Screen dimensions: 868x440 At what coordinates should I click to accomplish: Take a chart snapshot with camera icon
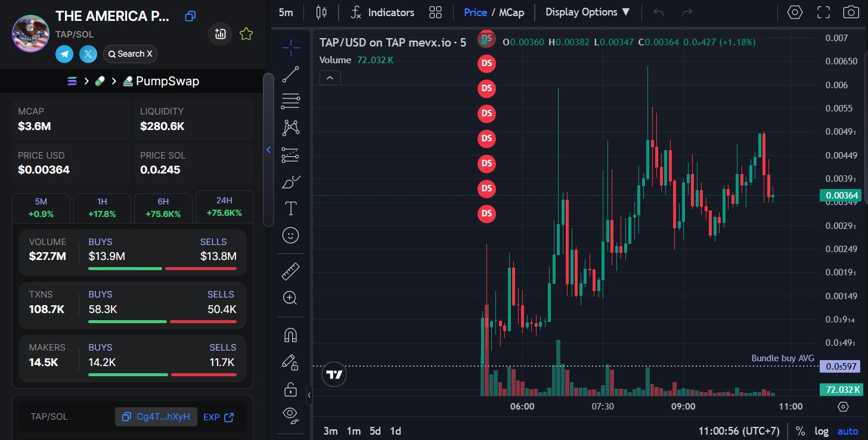(851, 12)
